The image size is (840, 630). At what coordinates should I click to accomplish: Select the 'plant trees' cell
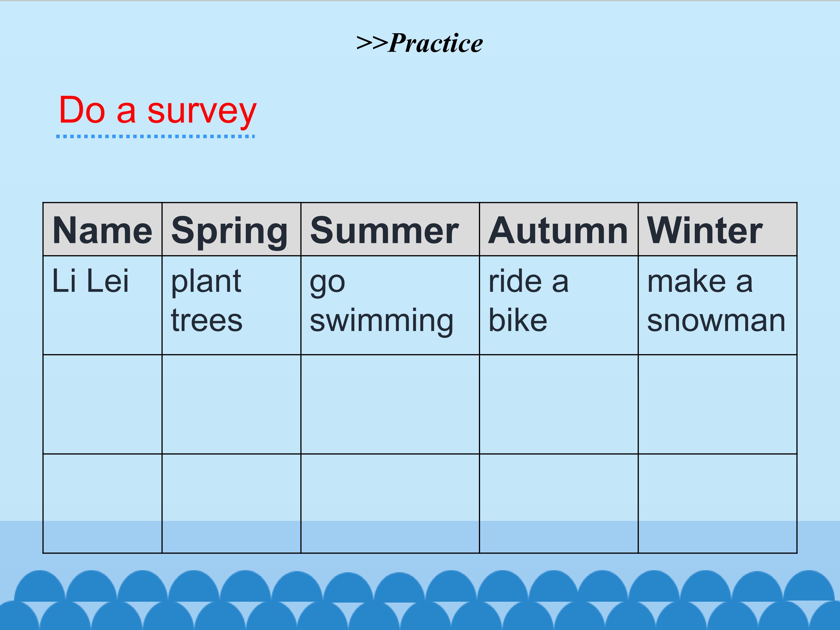[x=231, y=305]
